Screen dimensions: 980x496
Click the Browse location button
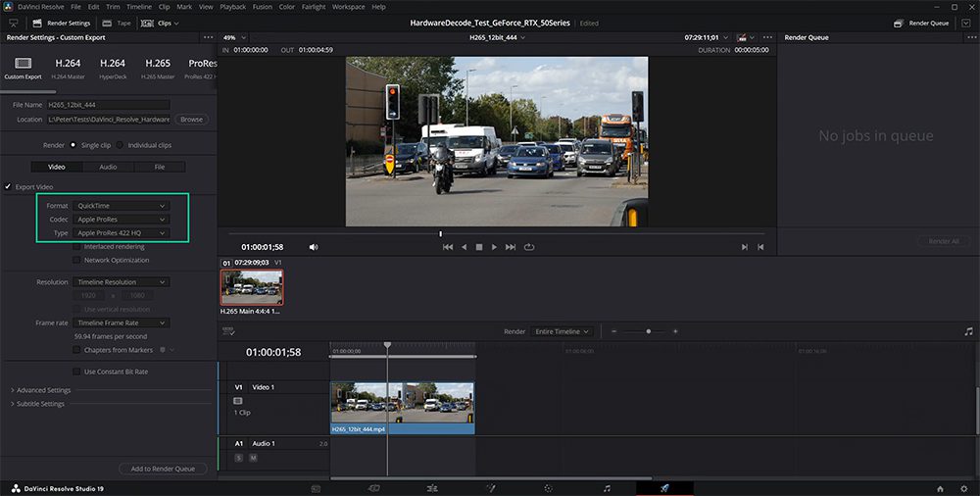click(x=191, y=119)
